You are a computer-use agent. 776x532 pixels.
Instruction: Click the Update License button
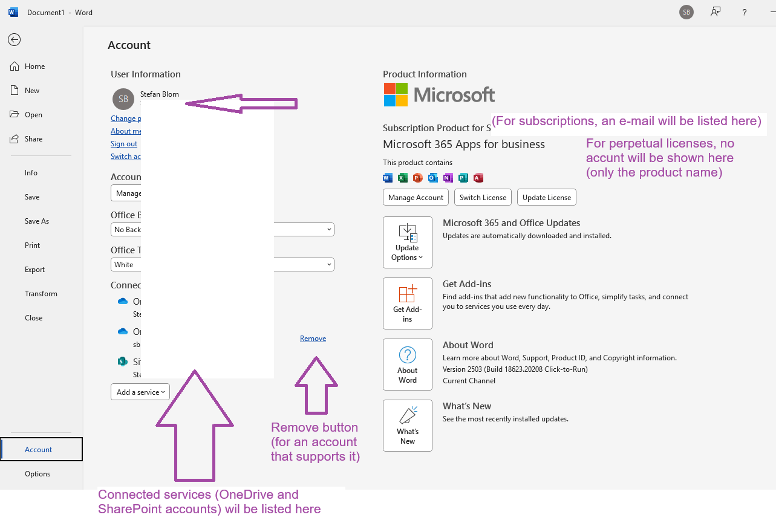click(547, 197)
